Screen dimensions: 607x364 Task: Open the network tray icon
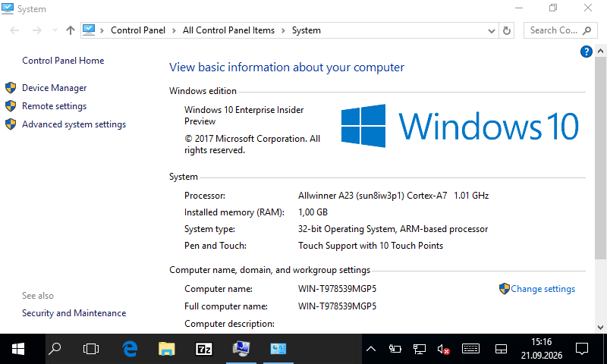pyautogui.click(x=419, y=349)
